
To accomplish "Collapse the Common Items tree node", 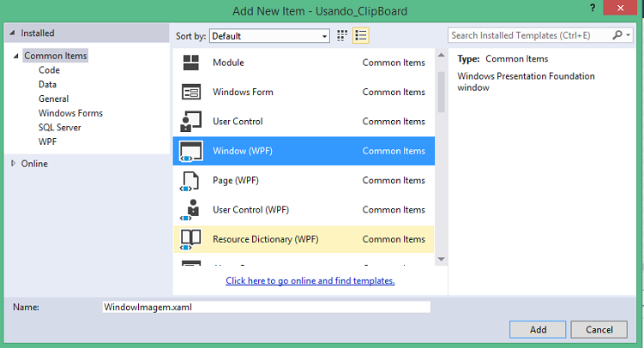I will point(15,56).
